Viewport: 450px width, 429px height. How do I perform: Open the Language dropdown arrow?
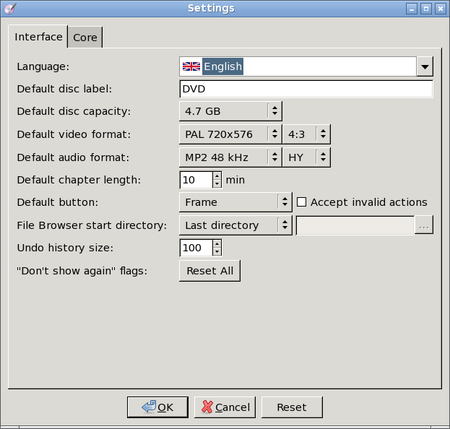pyautogui.click(x=425, y=66)
